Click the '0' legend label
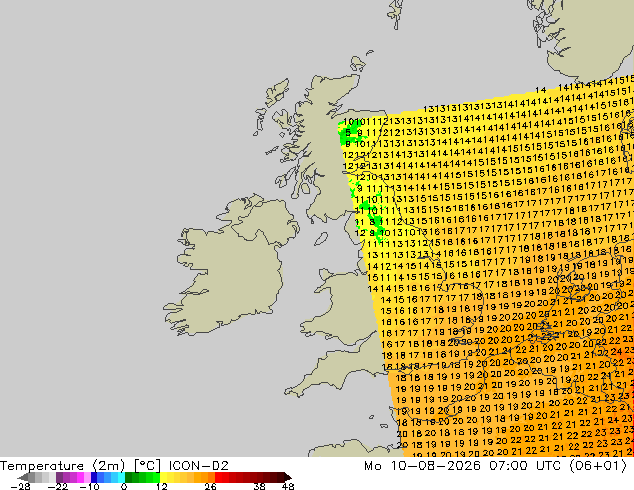Viewport: 634px width, 490px height. 124,486
